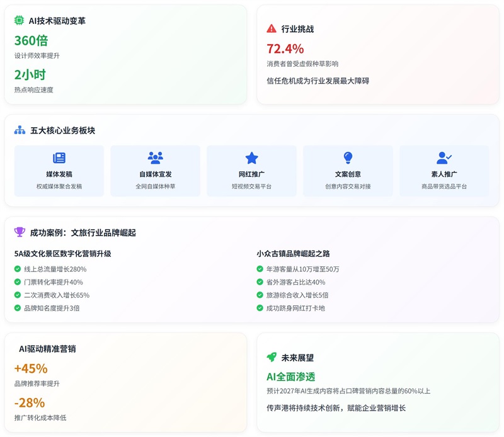Click the user-check icon above 素人推广

444,158
